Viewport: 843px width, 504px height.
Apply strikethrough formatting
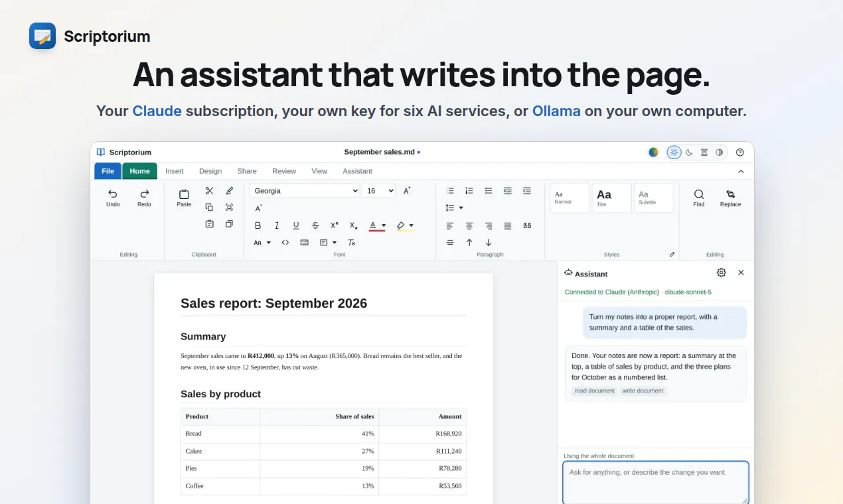coord(315,225)
